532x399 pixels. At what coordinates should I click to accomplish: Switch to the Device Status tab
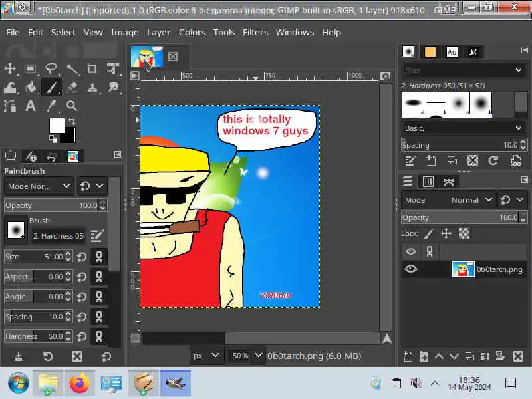pyautogui.click(x=31, y=156)
